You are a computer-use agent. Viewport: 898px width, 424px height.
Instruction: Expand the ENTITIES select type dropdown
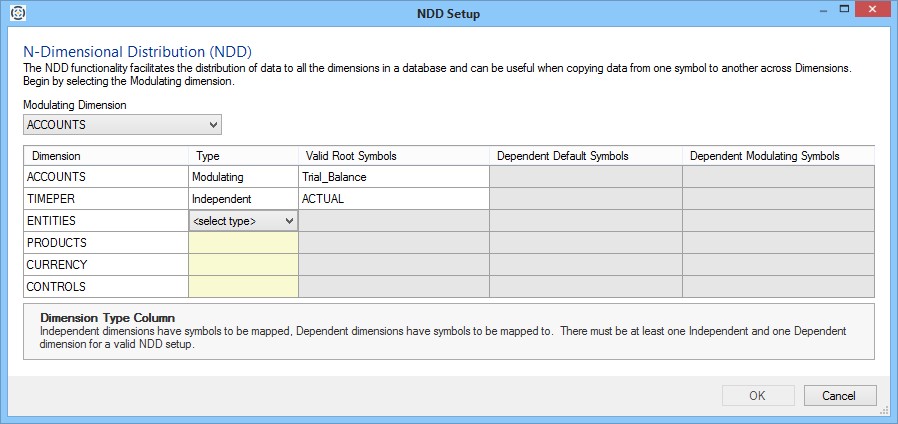tap(244, 221)
